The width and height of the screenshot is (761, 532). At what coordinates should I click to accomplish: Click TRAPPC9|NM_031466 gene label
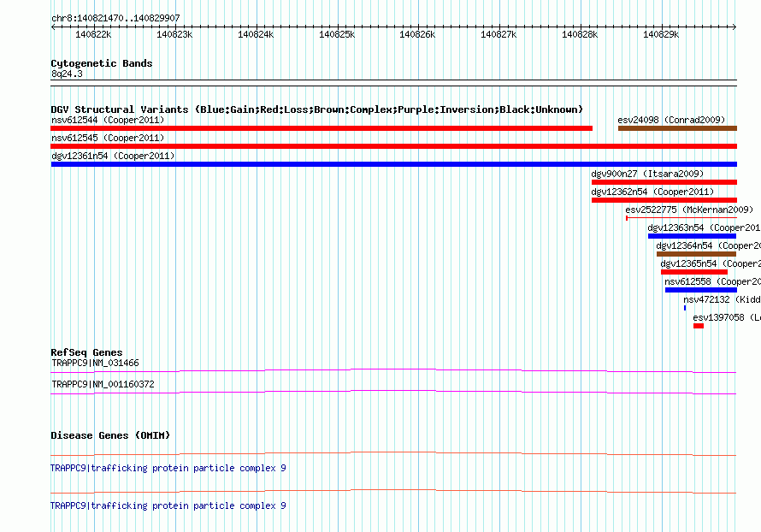point(95,364)
